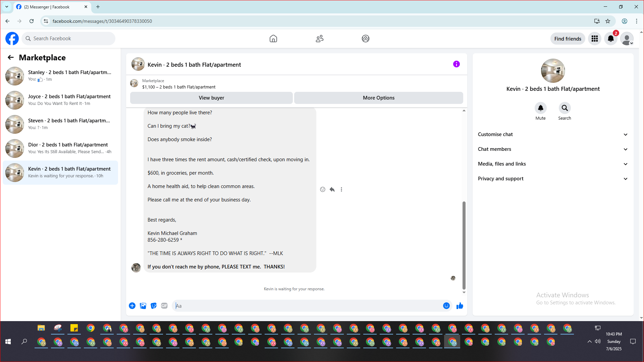The width and height of the screenshot is (644, 362).
Task: React to message with smiley icon
Action: 323,189
